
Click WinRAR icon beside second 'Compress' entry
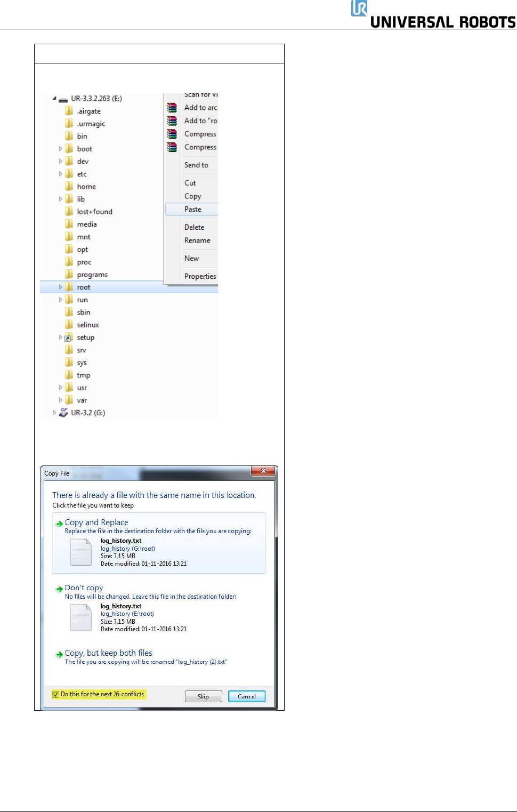click(x=172, y=147)
